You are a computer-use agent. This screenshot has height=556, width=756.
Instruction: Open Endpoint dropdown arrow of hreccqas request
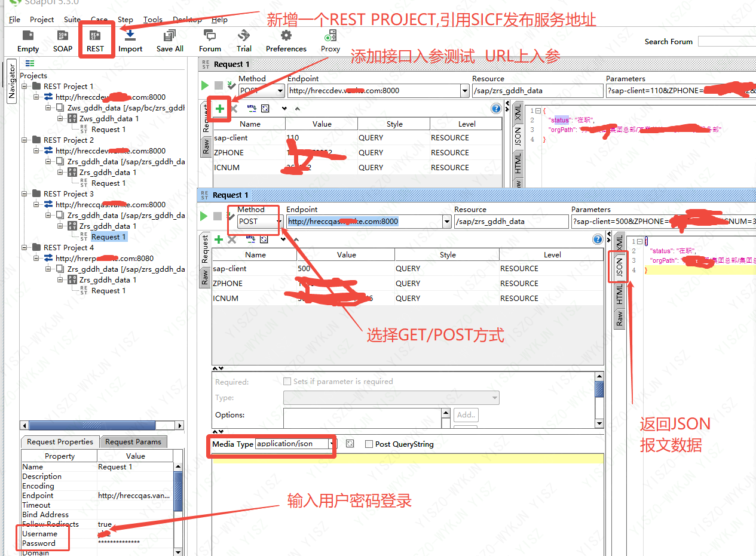[x=446, y=221]
